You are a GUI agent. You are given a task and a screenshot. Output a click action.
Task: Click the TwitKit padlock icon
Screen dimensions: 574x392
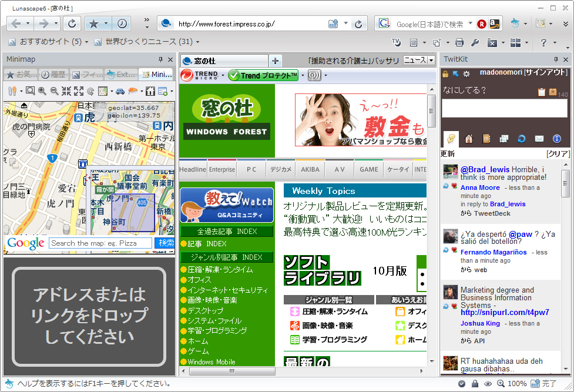[x=445, y=73]
